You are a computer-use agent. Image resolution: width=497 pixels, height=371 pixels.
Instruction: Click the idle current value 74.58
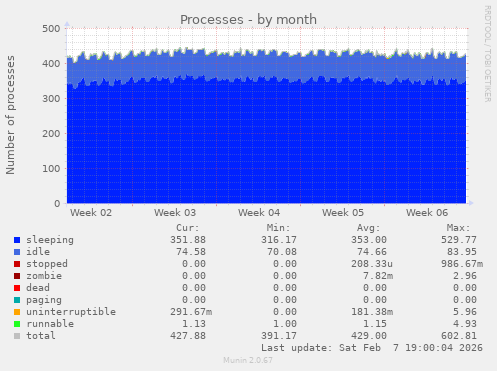191,252
